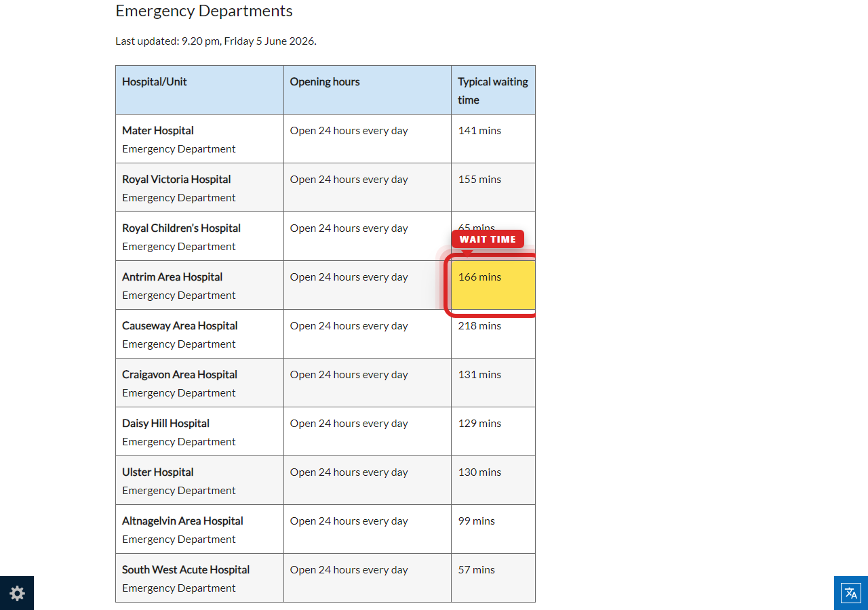This screenshot has width=868, height=610.
Task: Select the Royal Victoria Hospital name
Action: click(x=176, y=179)
